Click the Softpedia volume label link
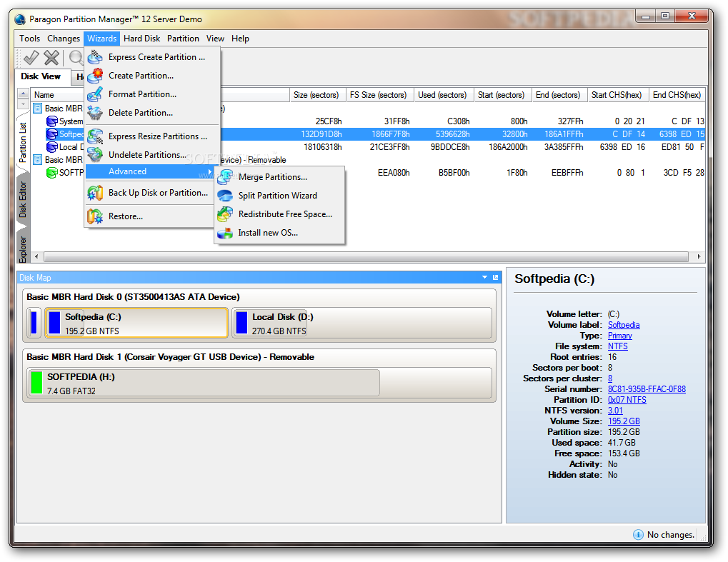This screenshot has width=728, height=562. pos(624,325)
